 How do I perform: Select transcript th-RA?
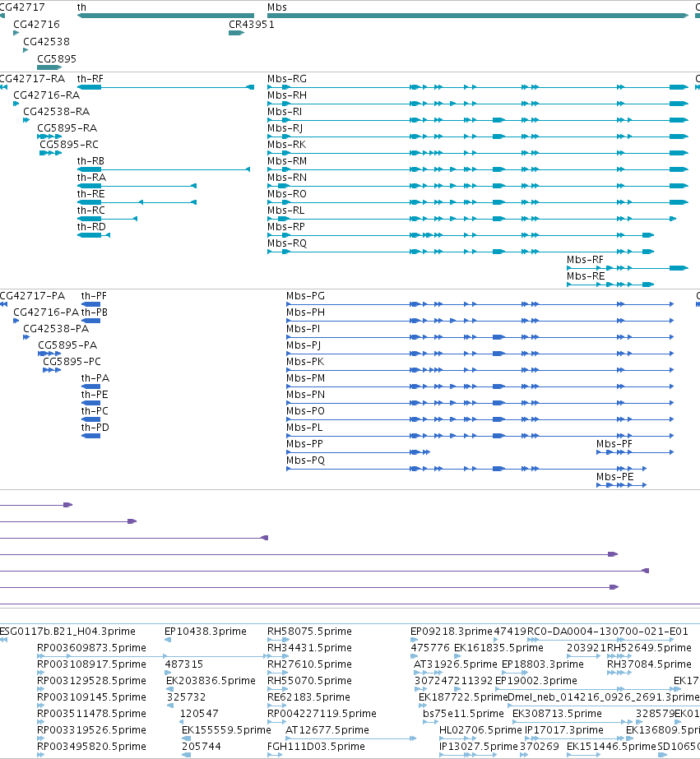tap(137, 186)
